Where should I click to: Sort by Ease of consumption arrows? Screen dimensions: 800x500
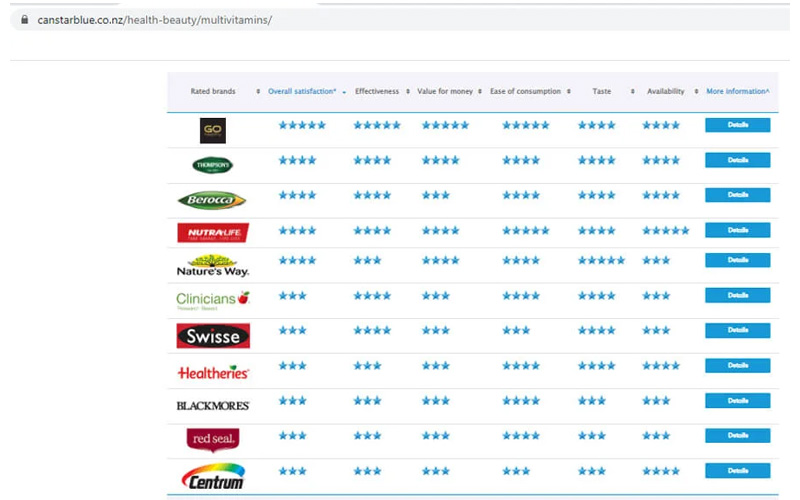point(568,91)
